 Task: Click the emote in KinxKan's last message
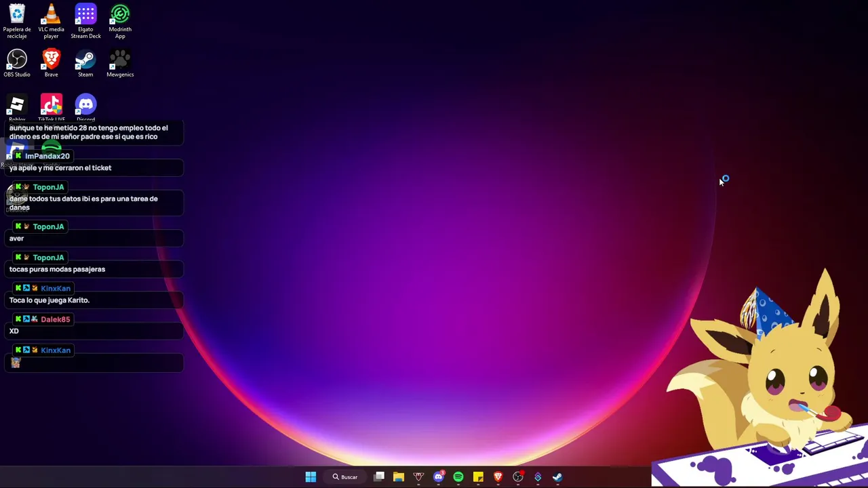pyautogui.click(x=16, y=363)
